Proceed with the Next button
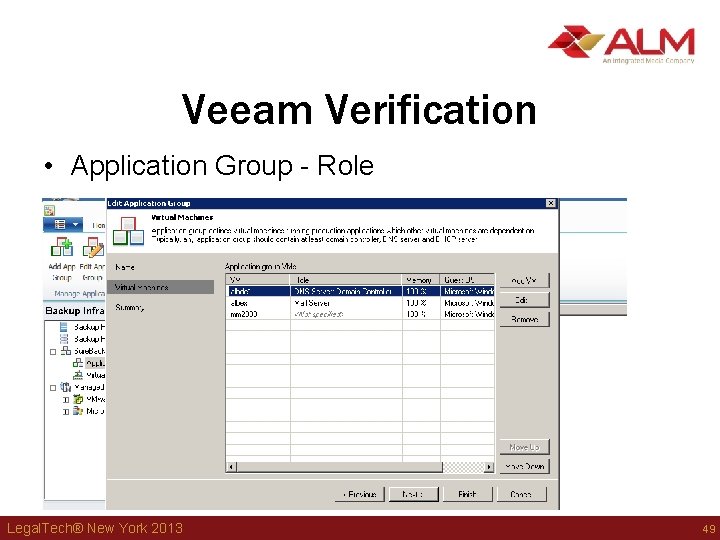The height and width of the screenshot is (540, 720). 413,494
